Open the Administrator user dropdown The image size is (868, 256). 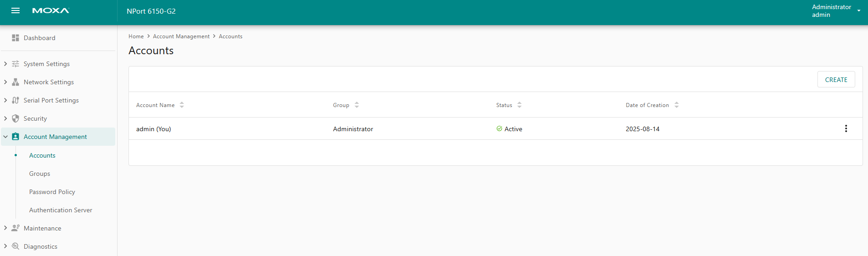(858, 10)
